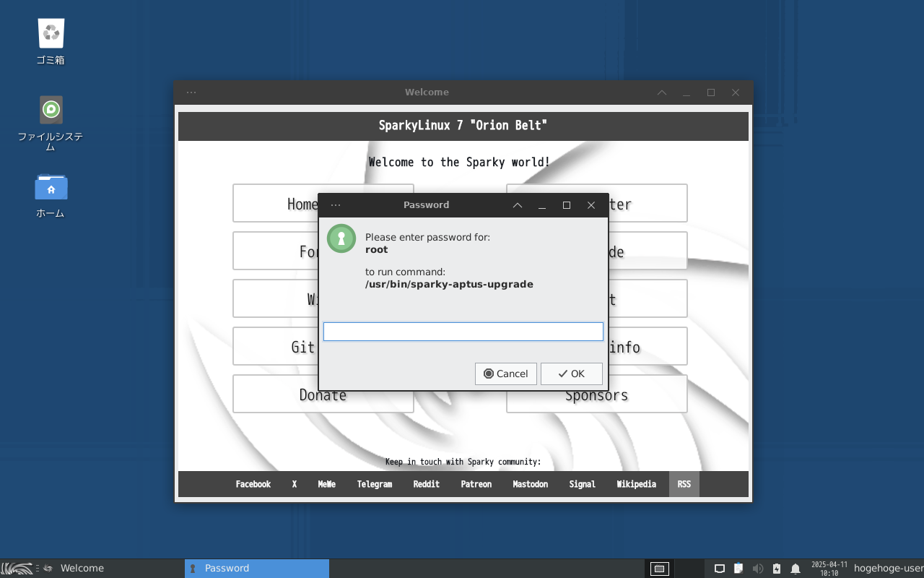The height and width of the screenshot is (578, 924).
Task: Open the ファイルシステム desktop icon
Action: [51, 123]
